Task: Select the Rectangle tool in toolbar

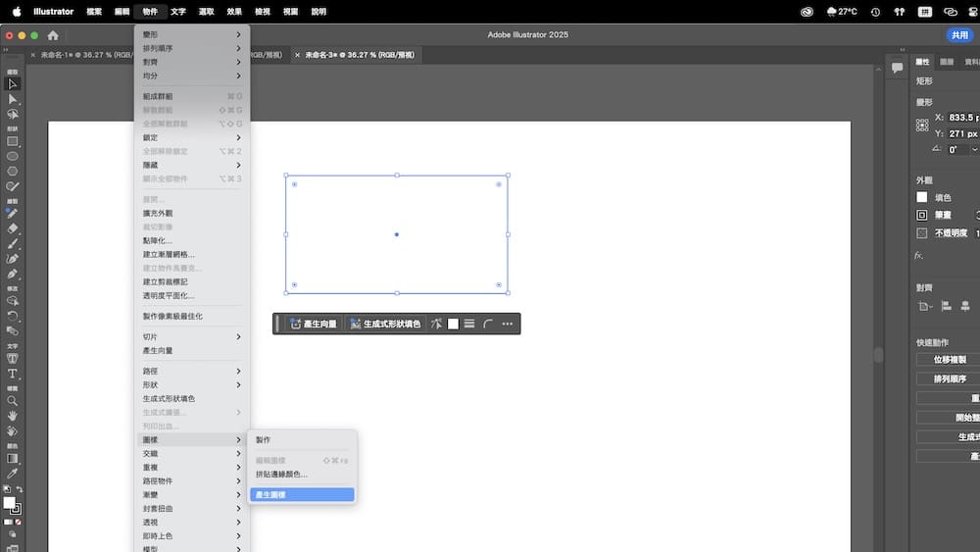Action: pos(12,142)
